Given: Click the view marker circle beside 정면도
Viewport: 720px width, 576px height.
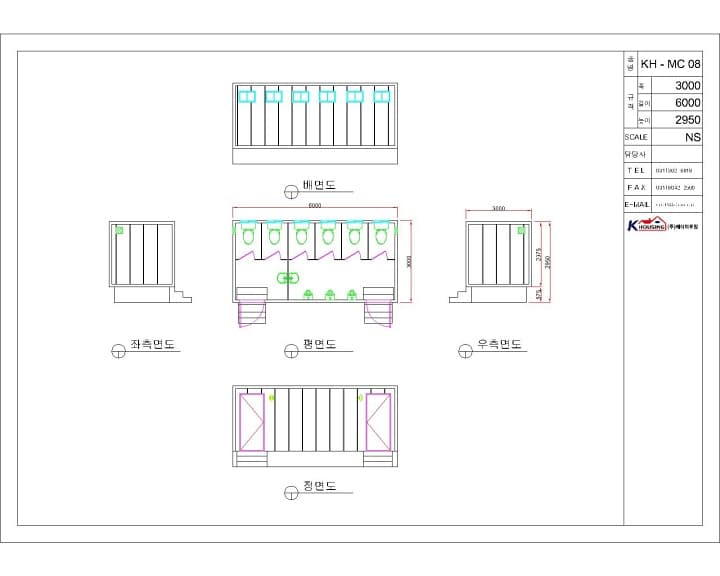Looking at the screenshot, I should click(x=291, y=493).
